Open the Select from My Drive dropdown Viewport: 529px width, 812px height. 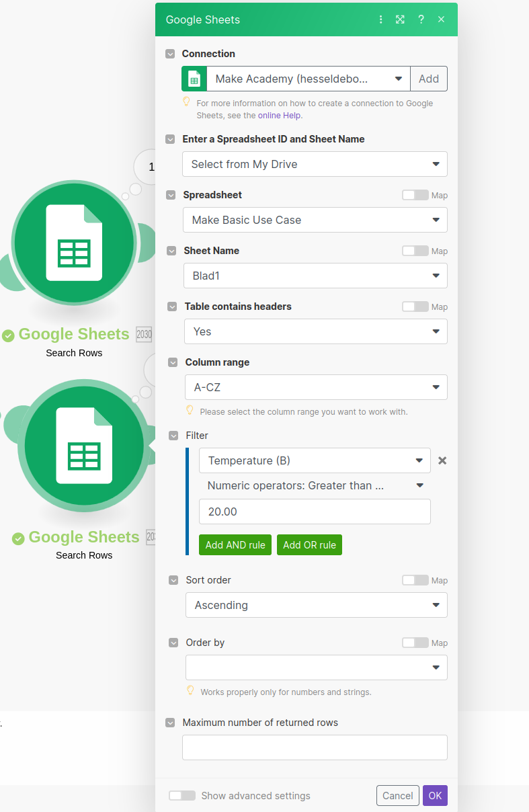(x=315, y=164)
